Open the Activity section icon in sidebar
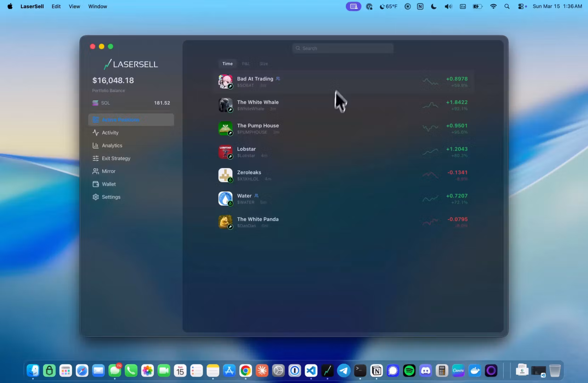Image resolution: width=588 pixels, height=383 pixels. (x=96, y=133)
